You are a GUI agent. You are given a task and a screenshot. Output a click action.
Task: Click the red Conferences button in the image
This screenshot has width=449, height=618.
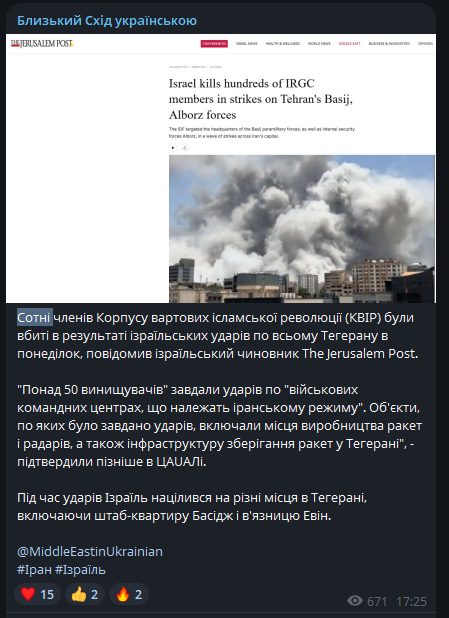[x=214, y=43]
